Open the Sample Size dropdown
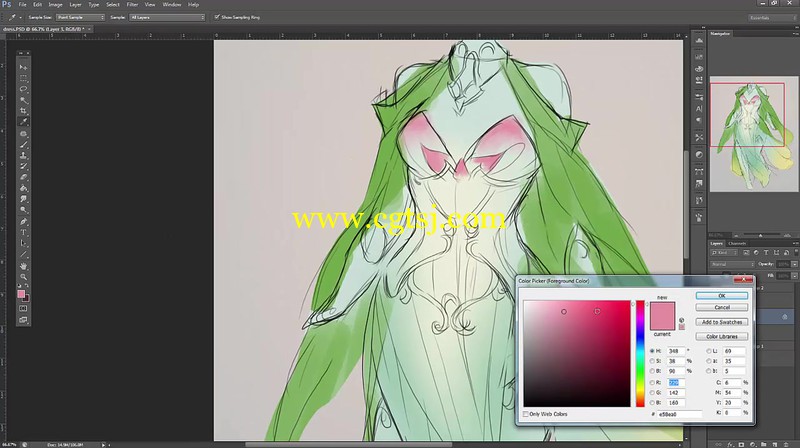 pos(80,17)
